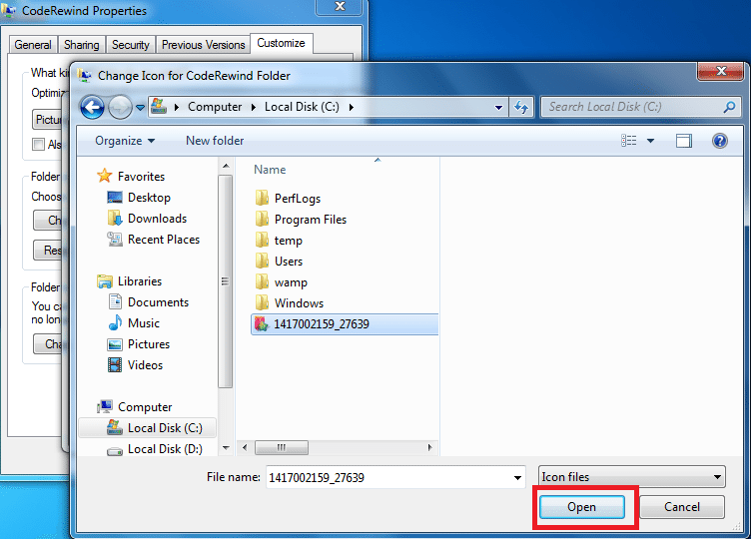Select the temp folder

[289, 241]
